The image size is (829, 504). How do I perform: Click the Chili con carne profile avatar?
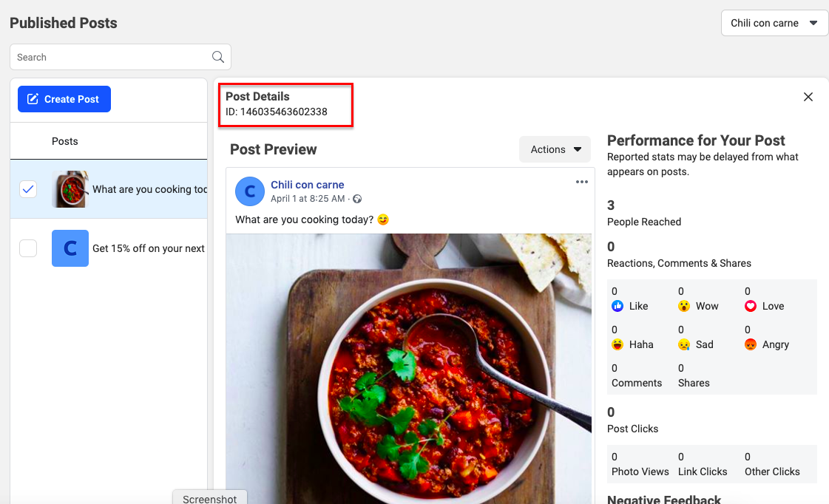[x=249, y=191]
